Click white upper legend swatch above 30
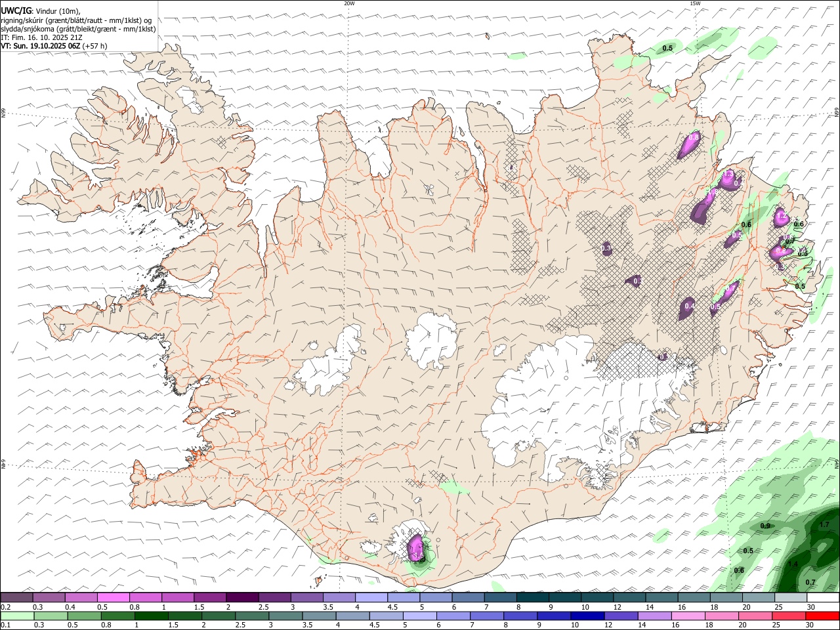Viewport: 840px width, 630px height. tap(823, 597)
